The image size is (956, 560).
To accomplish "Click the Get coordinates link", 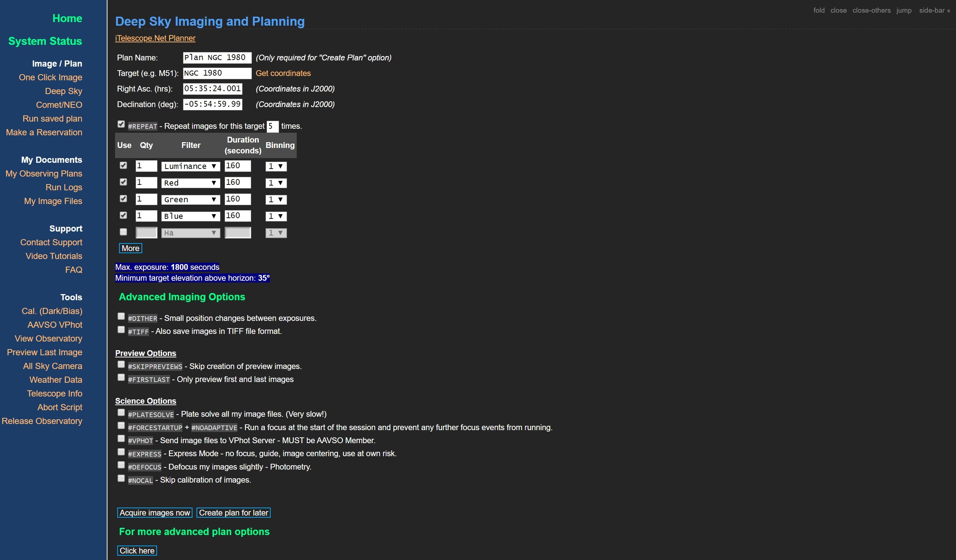I will (x=283, y=73).
